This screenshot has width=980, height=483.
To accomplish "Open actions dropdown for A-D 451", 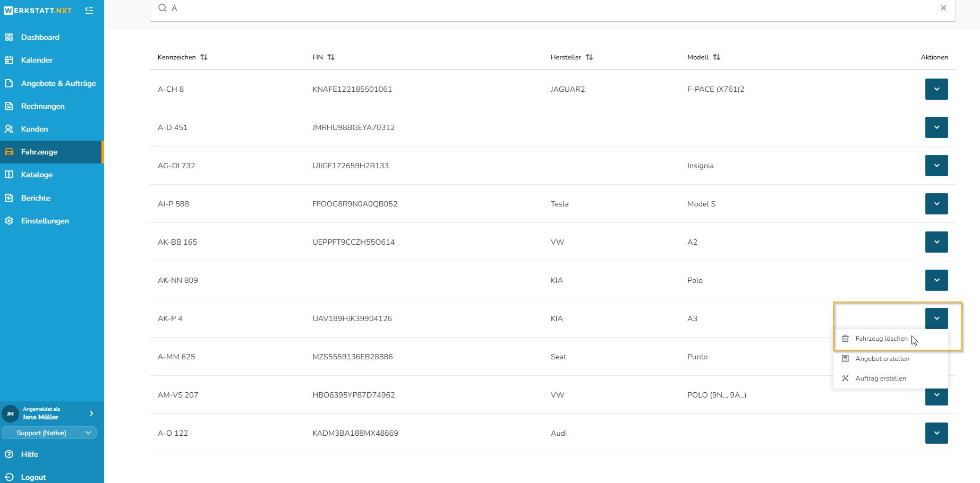I will click(x=936, y=127).
